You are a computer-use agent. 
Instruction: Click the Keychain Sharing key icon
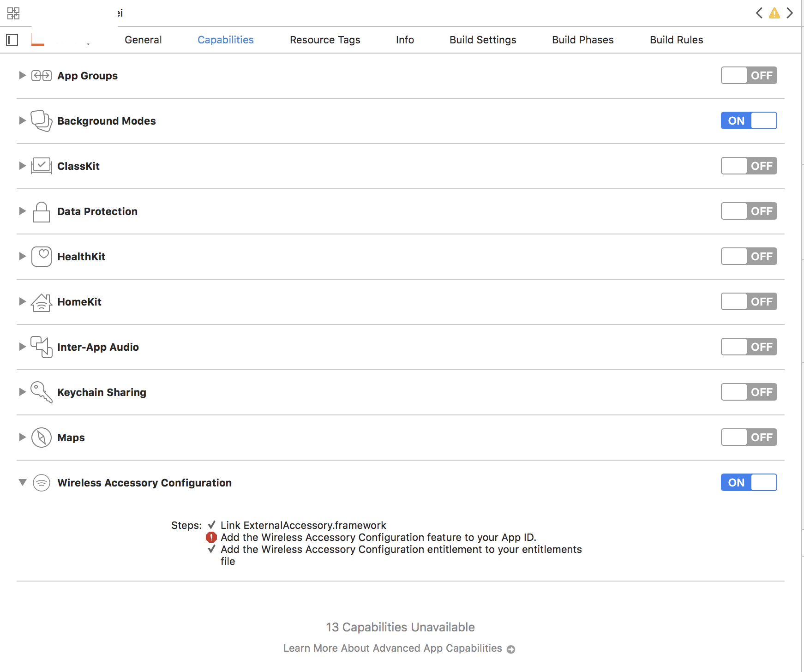coord(41,392)
